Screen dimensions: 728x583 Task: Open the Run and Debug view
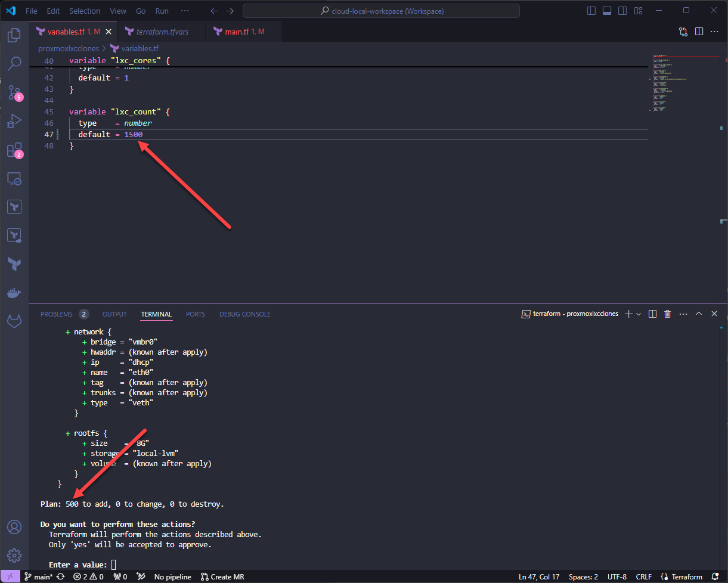coord(14,122)
